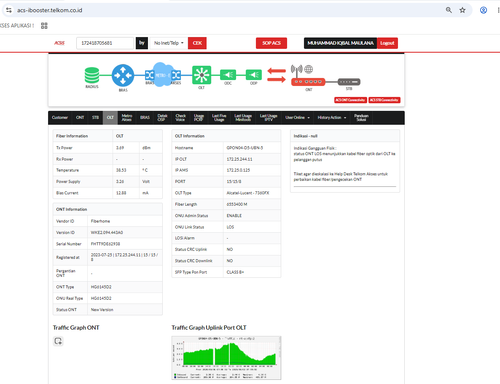
Task: Open browser site information icon
Action: click(9, 10)
